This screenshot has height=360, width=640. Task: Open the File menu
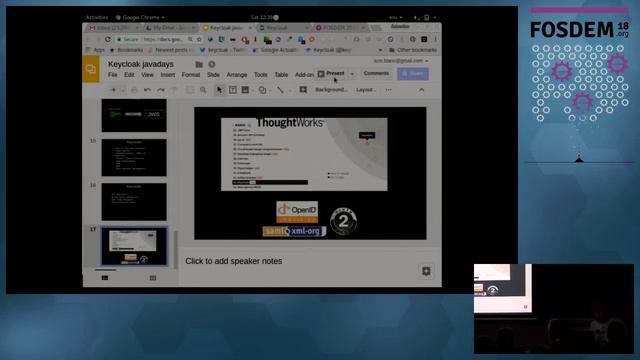(x=113, y=75)
